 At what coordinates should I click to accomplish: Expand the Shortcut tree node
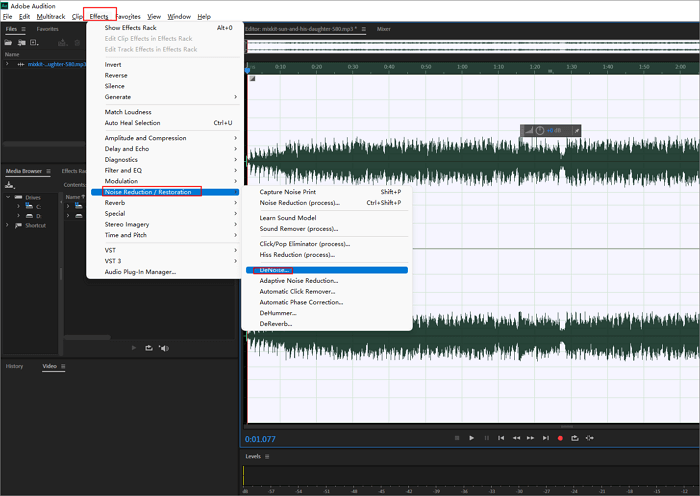coord(7,225)
